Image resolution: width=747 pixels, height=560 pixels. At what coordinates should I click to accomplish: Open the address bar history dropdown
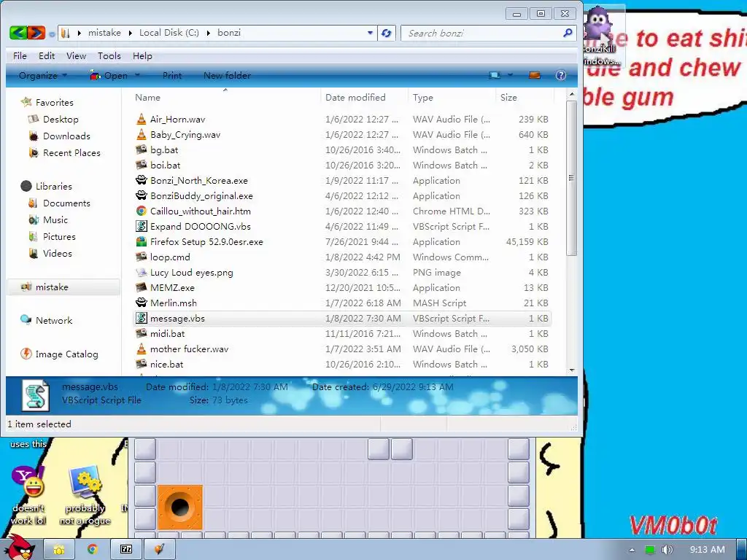click(x=370, y=33)
